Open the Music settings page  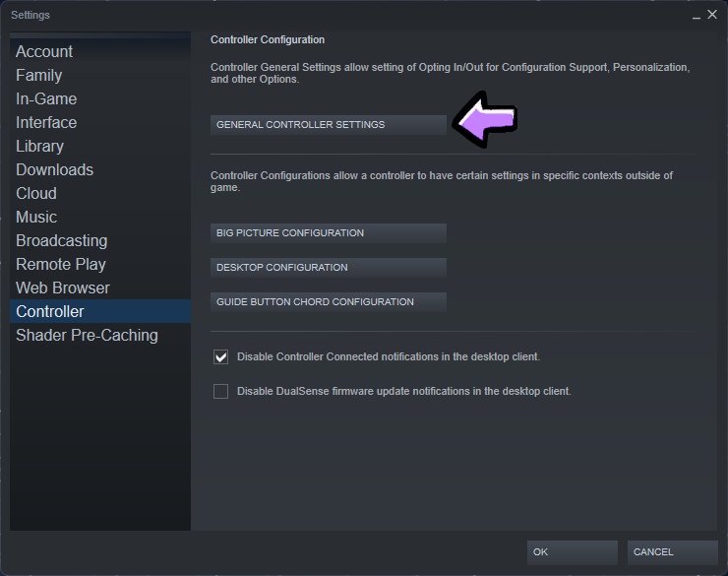36,218
